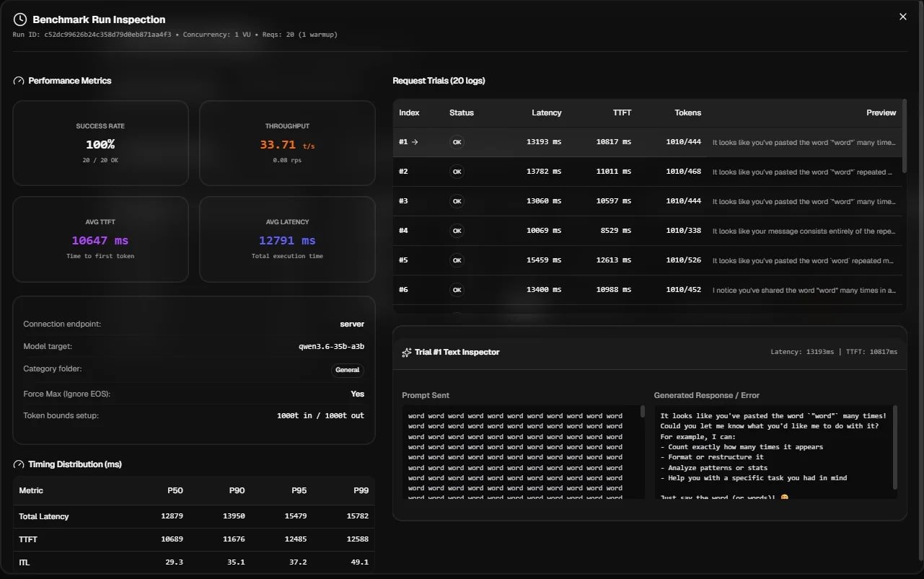
Task: Click the ITL P90 value 35.1
Action: [x=237, y=562]
